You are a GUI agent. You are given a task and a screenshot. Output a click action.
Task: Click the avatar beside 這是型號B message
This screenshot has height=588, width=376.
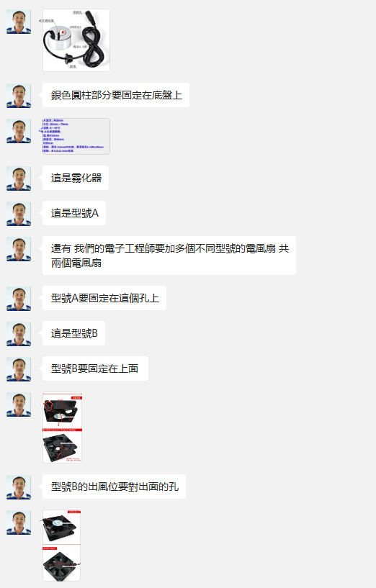(19, 334)
